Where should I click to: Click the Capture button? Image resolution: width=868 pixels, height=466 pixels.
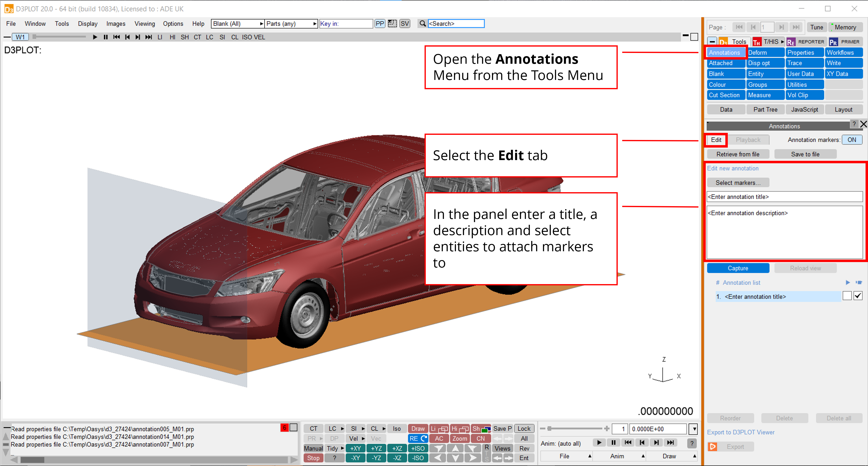tap(738, 268)
